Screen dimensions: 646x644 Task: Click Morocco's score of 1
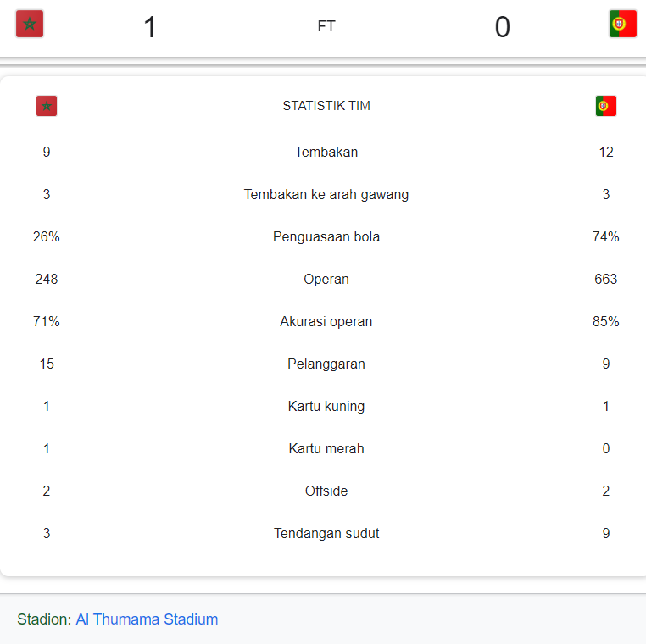click(x=149, y=27)
